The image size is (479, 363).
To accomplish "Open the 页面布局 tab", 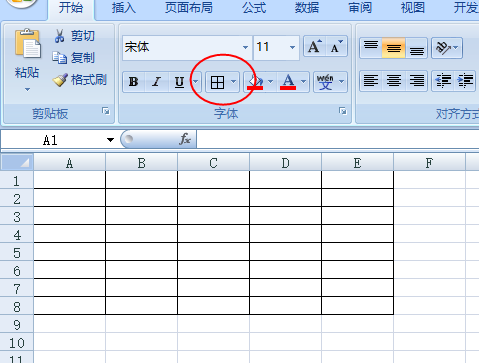I will [x=189, y=8].
